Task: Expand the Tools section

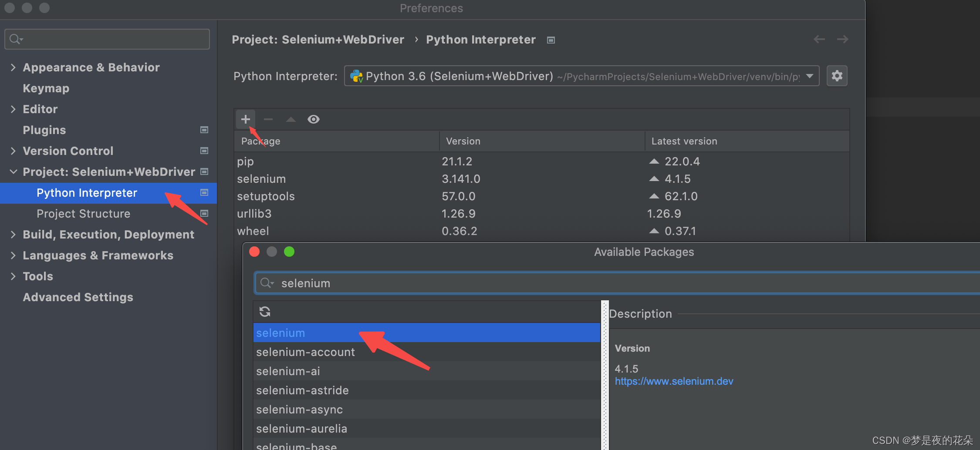Action: pyautogui.click(x=13, y=276)
